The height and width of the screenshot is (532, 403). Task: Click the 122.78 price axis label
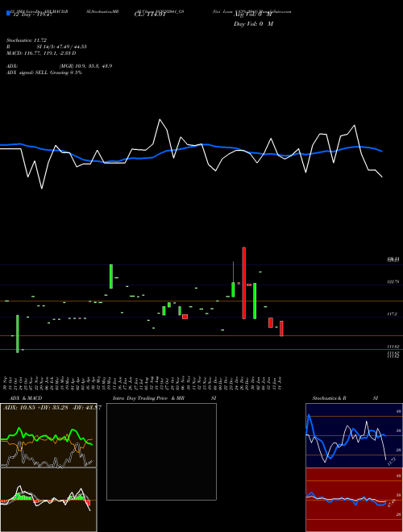pos(393,282)
